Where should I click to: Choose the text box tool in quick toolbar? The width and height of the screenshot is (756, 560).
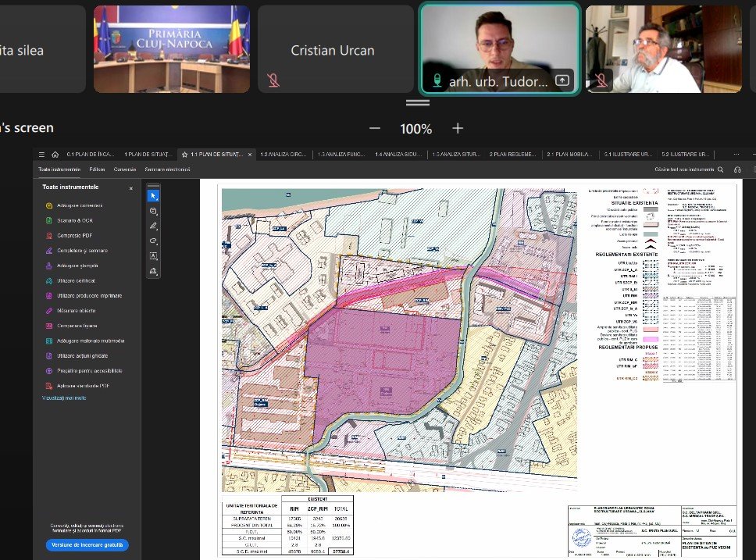153,255
